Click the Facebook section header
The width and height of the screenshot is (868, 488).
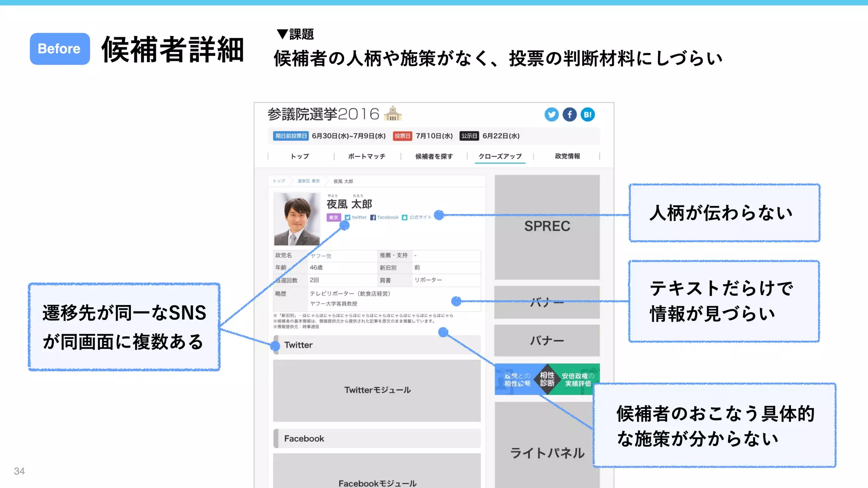coord(377,438)
